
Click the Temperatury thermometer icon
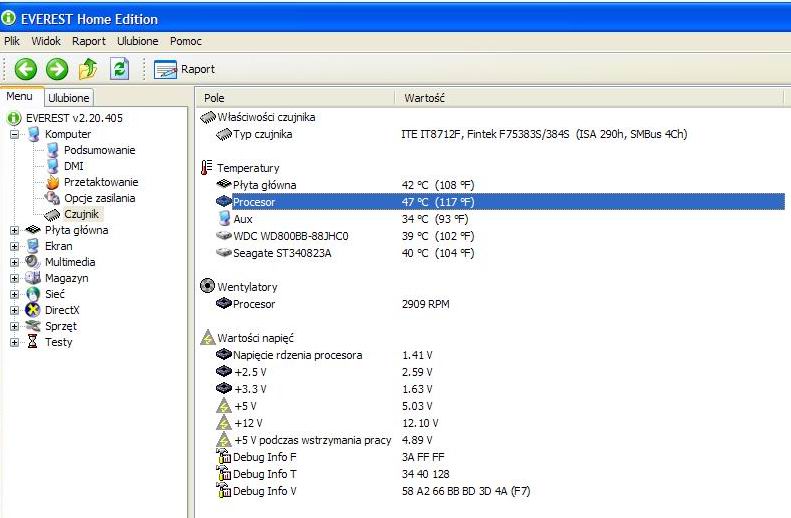(206, 167)
